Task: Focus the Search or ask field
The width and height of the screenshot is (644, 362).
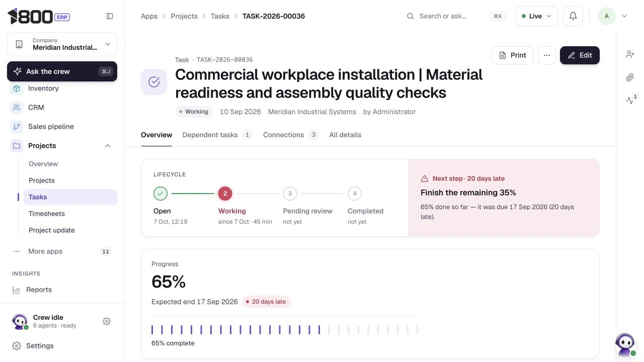Action: (x=456, y=16)
